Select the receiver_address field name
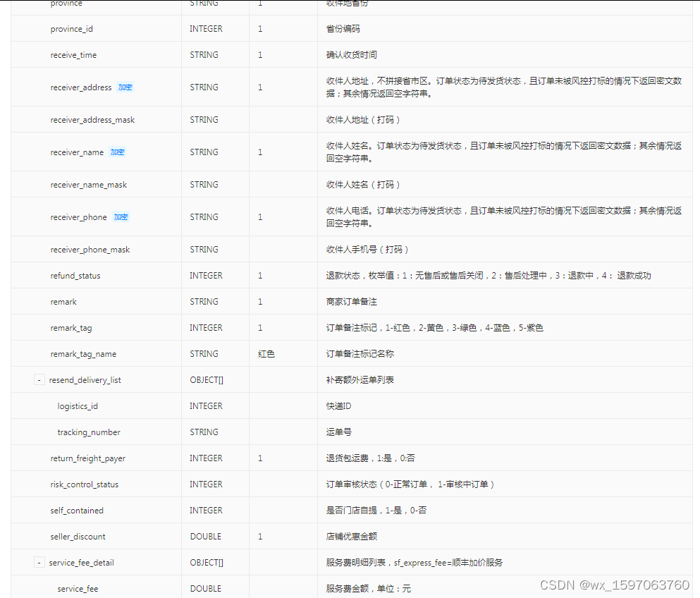Screen dimensions: 700x598 pyautogui.click(x=81, y=87)
